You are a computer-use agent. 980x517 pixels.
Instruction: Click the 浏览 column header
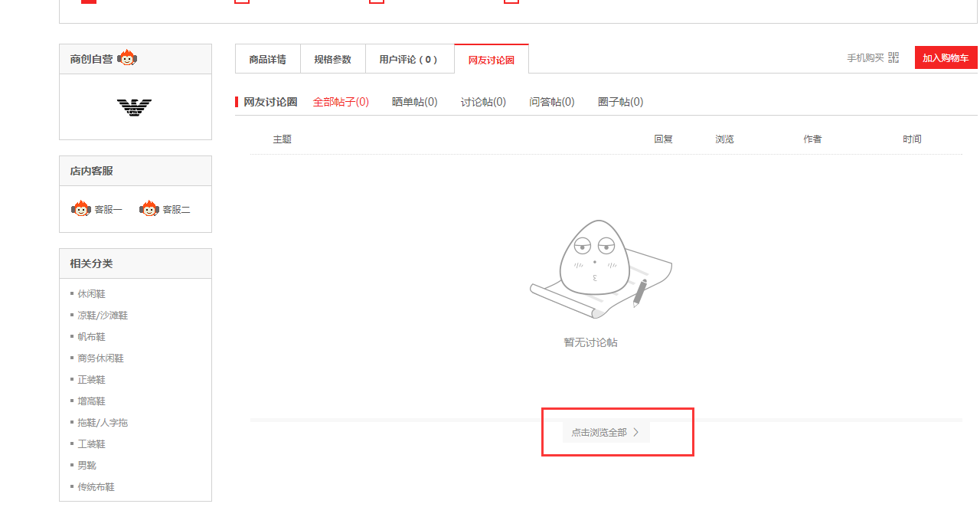point(724,139)
